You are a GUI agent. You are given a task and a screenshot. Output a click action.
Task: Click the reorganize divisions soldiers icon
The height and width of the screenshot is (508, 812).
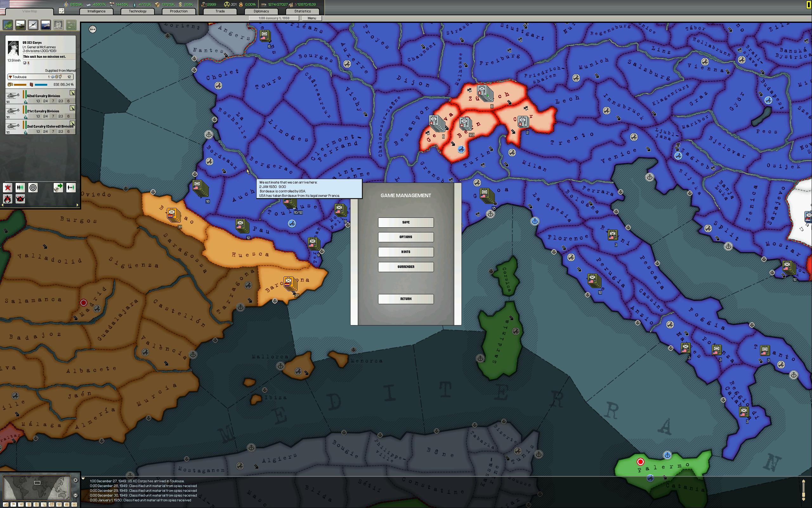20,187
